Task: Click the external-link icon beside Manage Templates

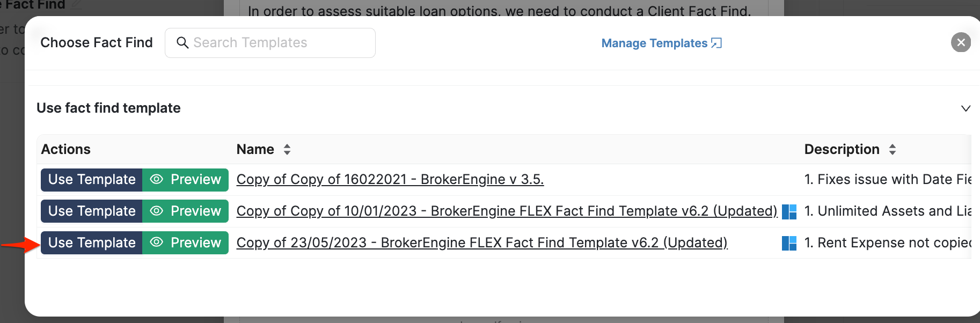Action: click(x=716, y=43)
